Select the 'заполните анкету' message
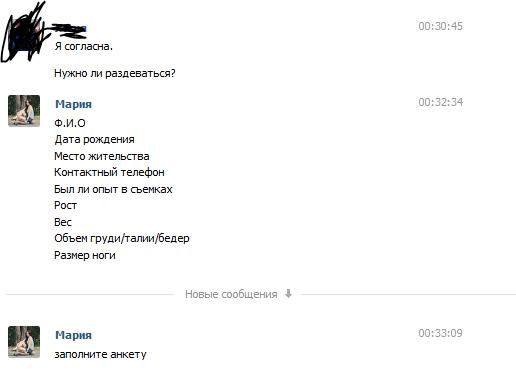Image resolution: width=516 pixels, height=381 pixels. [100, 354]
